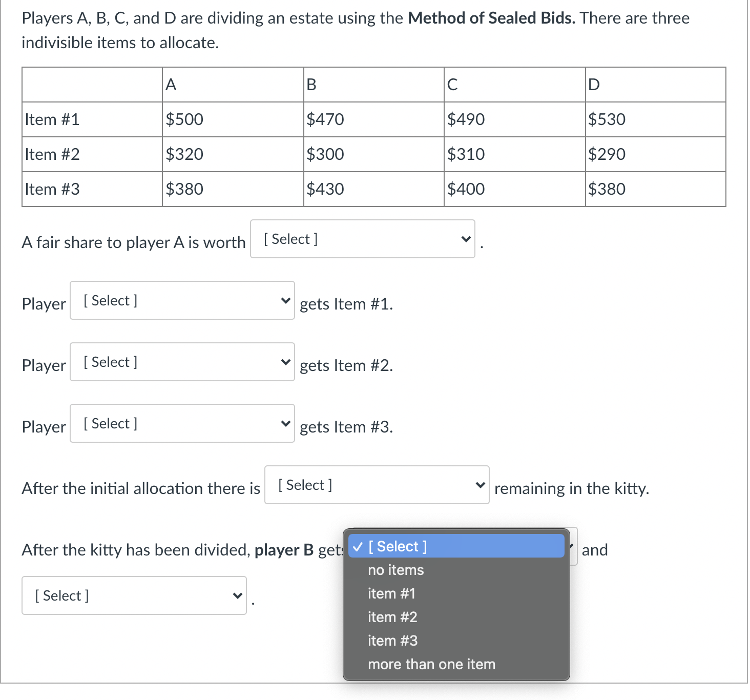Expand the dropdown at the bottom left
Viewport: 750px width, 700px height.
click(x=134, y=595)
